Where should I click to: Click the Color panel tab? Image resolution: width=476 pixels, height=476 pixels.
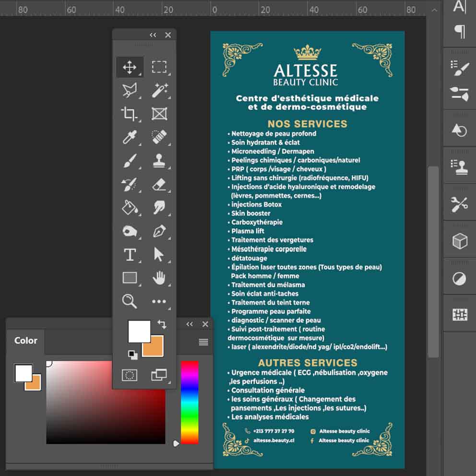(x=26, y=341)
